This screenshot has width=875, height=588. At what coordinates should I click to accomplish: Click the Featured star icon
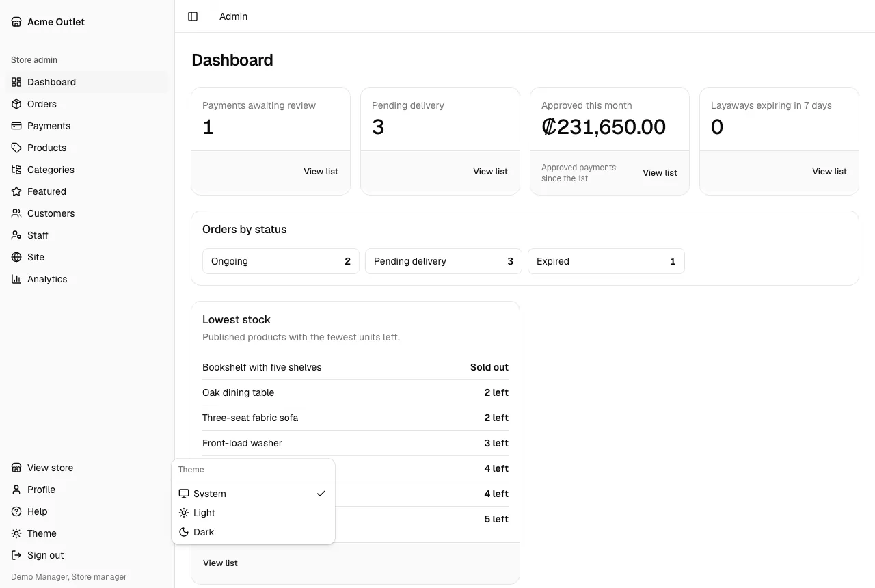pyautogui.click(x=16, y=191)
